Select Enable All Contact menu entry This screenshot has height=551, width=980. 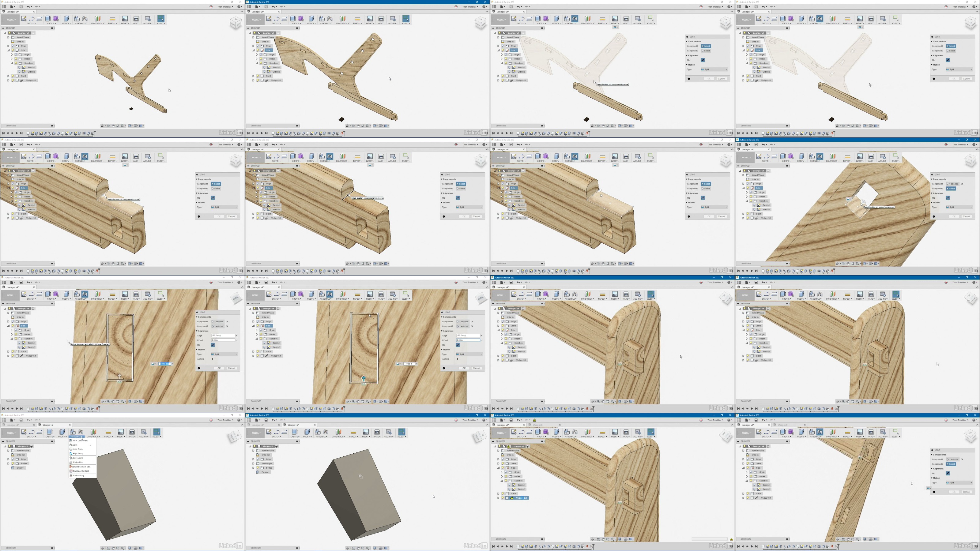click(81, 471)
